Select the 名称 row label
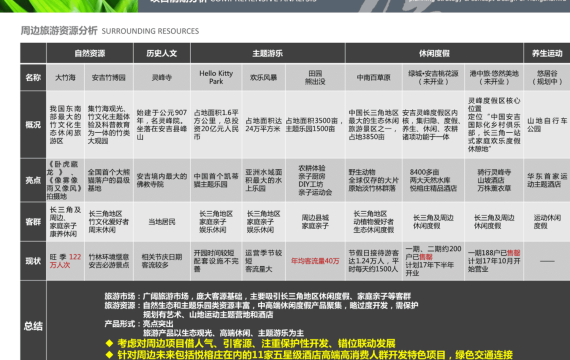 (x=33, y=77)
